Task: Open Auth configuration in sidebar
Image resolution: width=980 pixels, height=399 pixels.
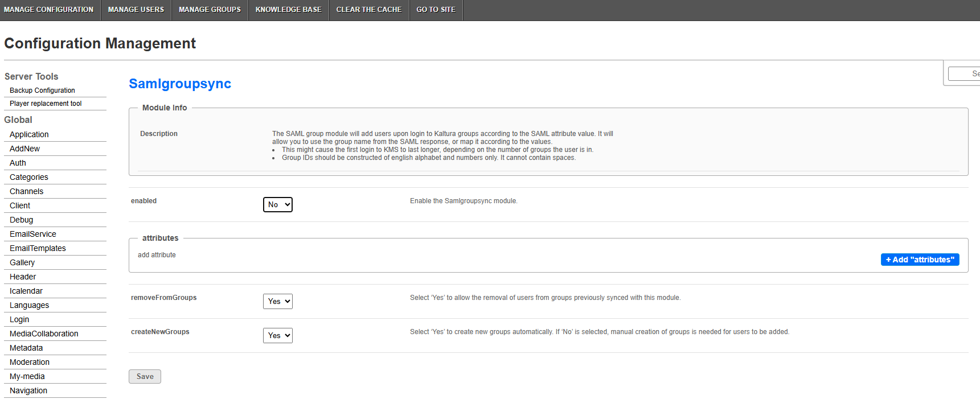Action: coord(18,163)
